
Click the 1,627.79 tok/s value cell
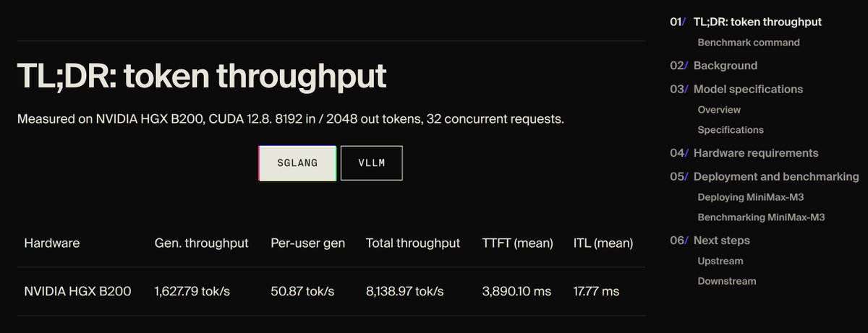point(192,292)
